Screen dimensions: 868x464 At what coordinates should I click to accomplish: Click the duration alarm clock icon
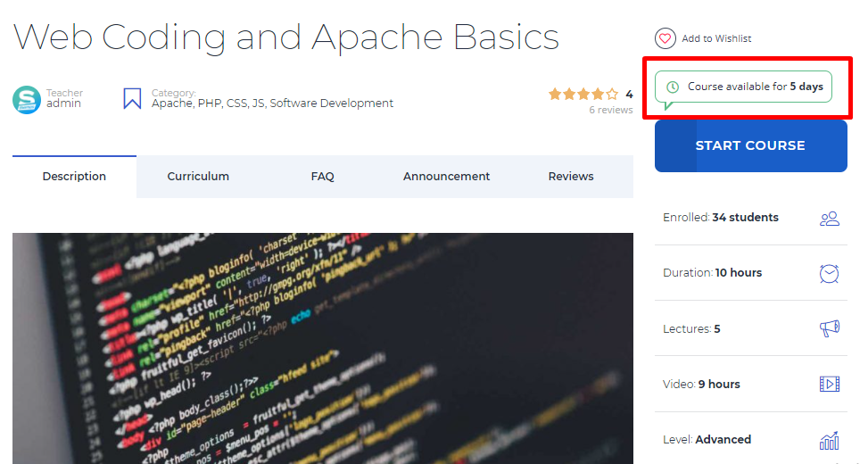pyautogui.click(x=830, y=273)
